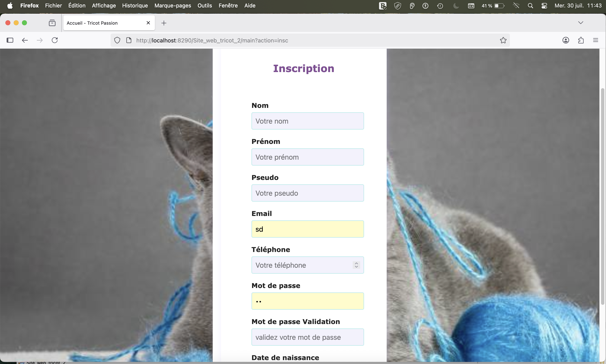Enable Wi-Fi from the menu bar
This screenshot has height=364, width=606.
(516, 5)
